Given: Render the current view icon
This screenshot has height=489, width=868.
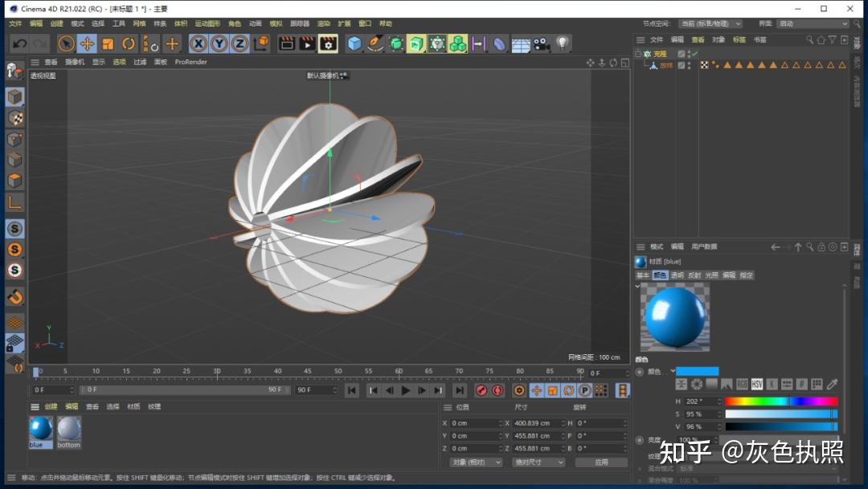Looking at the screenshot, I should pos(287,43).
